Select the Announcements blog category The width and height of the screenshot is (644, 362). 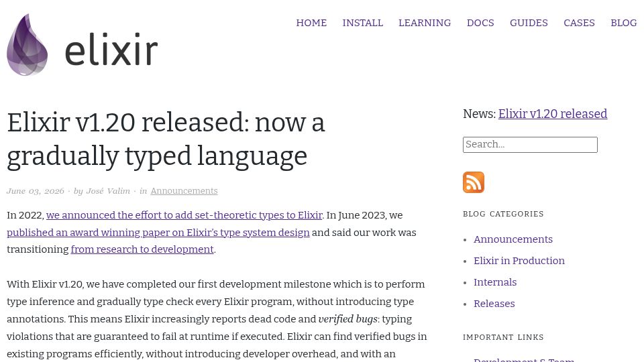tap(513, 239)
